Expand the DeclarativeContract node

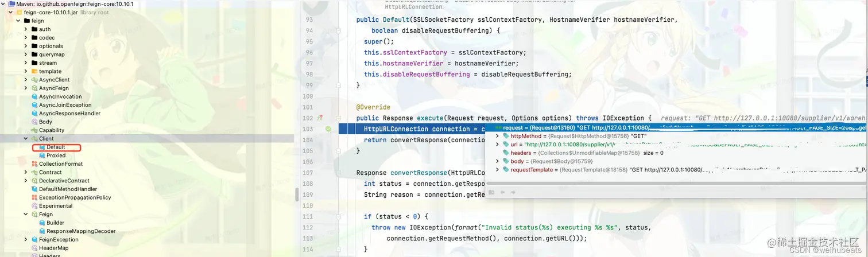(x=26, y=181)
